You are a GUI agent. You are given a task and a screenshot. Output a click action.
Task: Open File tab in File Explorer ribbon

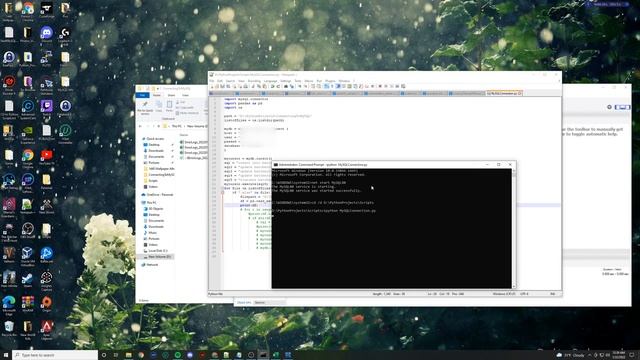[142, 95]
